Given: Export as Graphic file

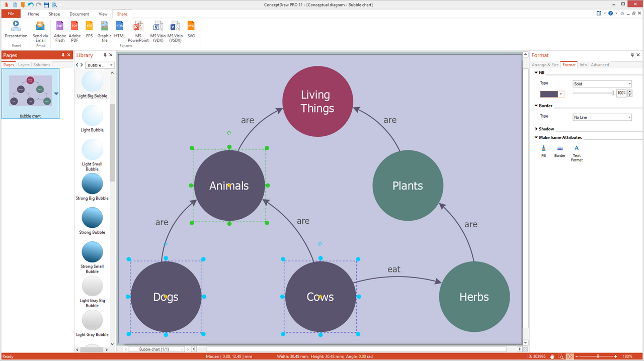Looking at the screenshot, I should (104, 31).
